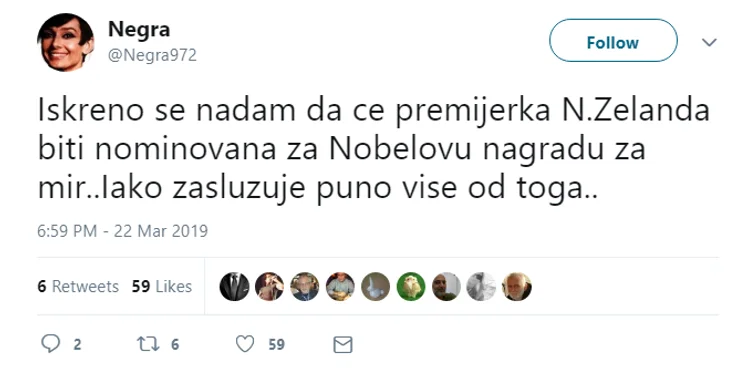Image resolution: width=756 pixels, height=389 pixels.
Task: Open the bald bearded man avatar
Action: click(446, 287)
